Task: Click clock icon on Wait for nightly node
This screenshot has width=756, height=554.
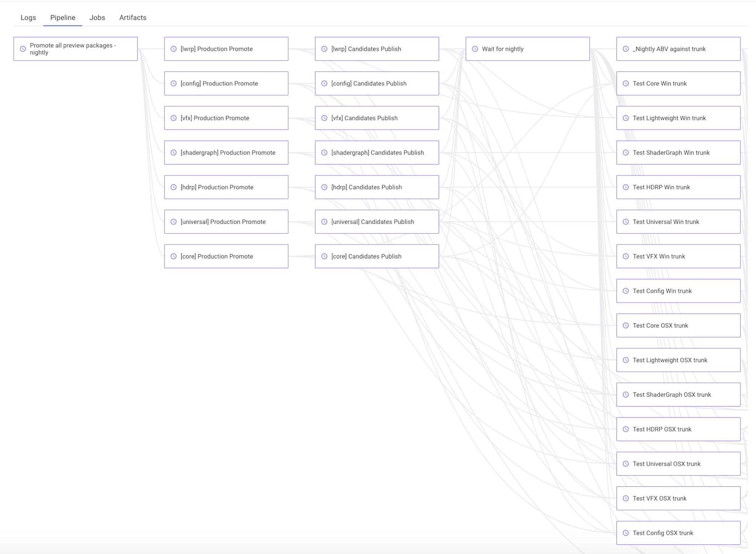Action: tap(475, 49)
